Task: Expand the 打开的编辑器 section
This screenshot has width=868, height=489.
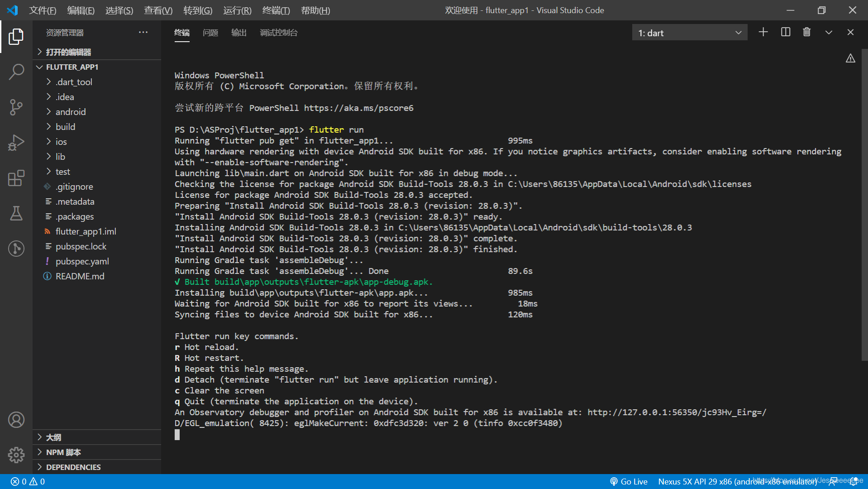Action: (97, 52)
